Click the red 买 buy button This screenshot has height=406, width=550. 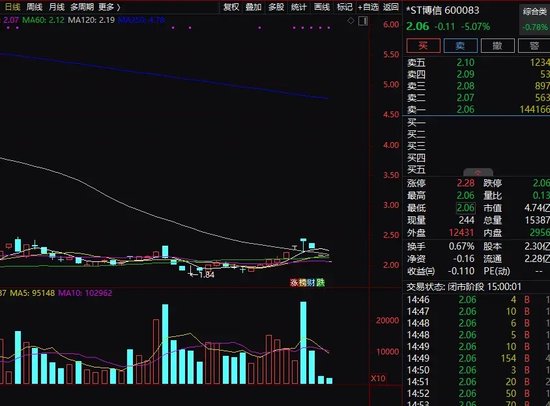coord(423,46)
